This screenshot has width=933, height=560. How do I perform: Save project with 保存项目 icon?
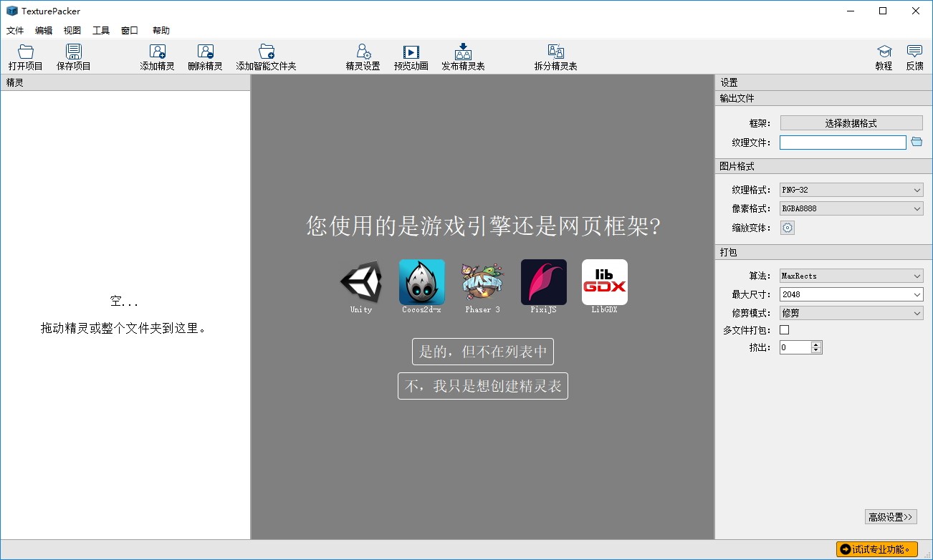click(x=74, y=57)
